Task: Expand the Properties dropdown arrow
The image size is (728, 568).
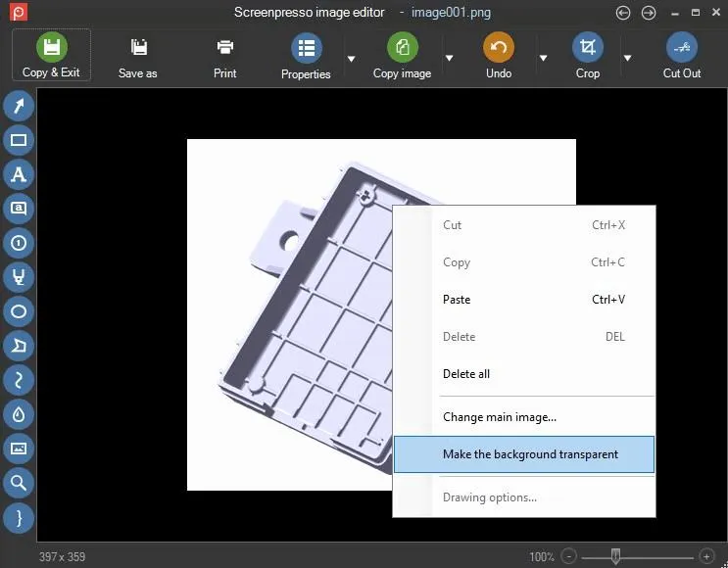Action: [x=351, y=58]
